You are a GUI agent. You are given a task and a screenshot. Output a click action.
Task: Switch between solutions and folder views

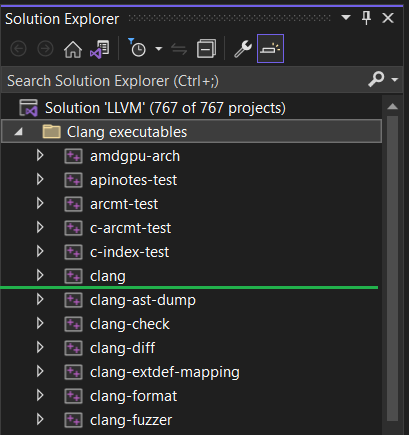click(x=99, y=49)
